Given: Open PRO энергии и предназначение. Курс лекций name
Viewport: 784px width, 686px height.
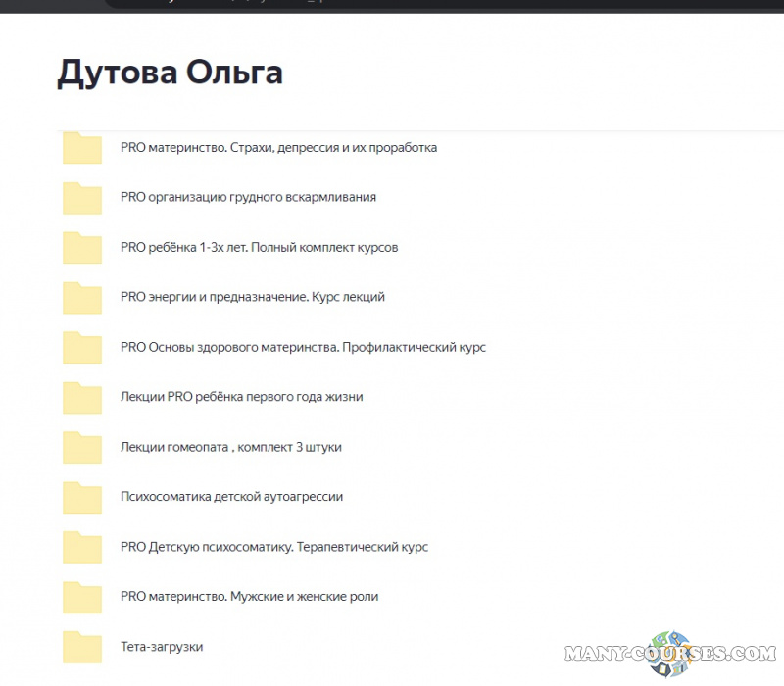Looking at the screenshot, I should point(252,297).
